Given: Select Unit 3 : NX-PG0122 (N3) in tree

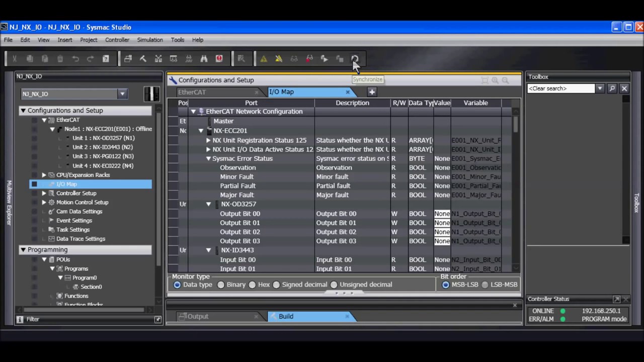Looking at the screenshot, I should click(x=103, y=156).
